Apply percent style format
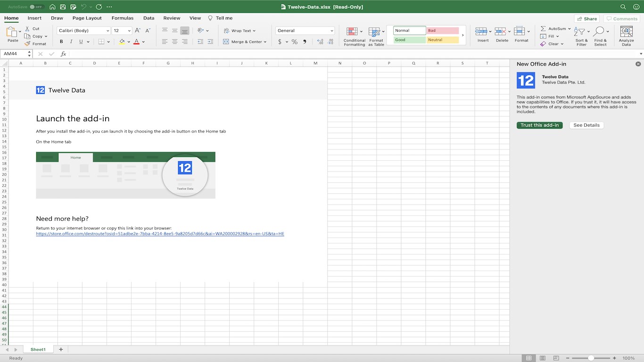644x362 pixels. tap(295, 41)
